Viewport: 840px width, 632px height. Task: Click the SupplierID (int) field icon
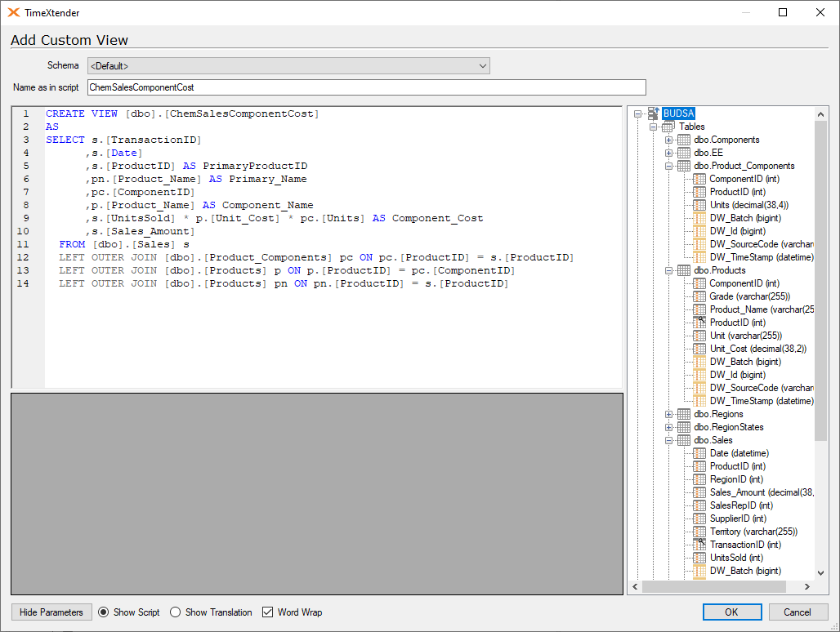pyautogui.click(x=699, y=519)
